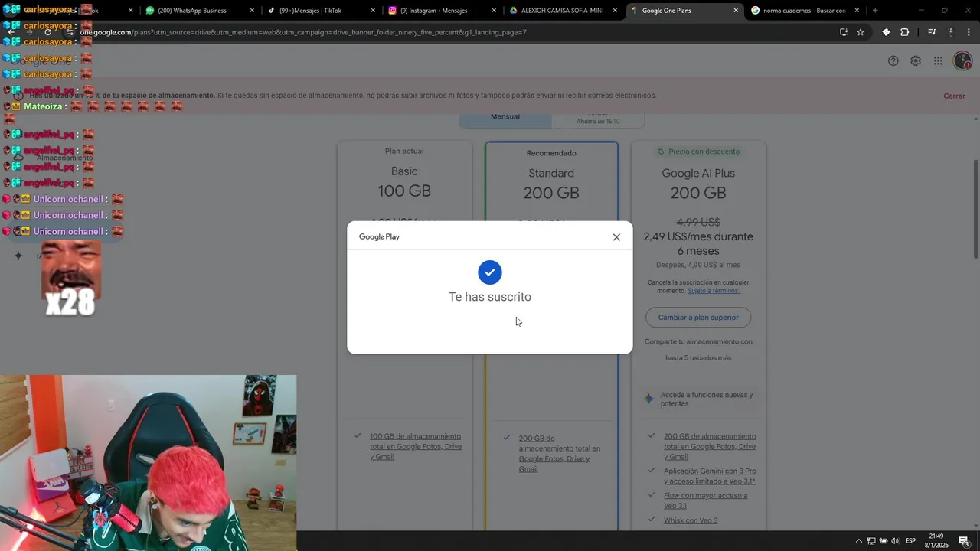
Task: Open Google One help icon
Action: (893, 61)
